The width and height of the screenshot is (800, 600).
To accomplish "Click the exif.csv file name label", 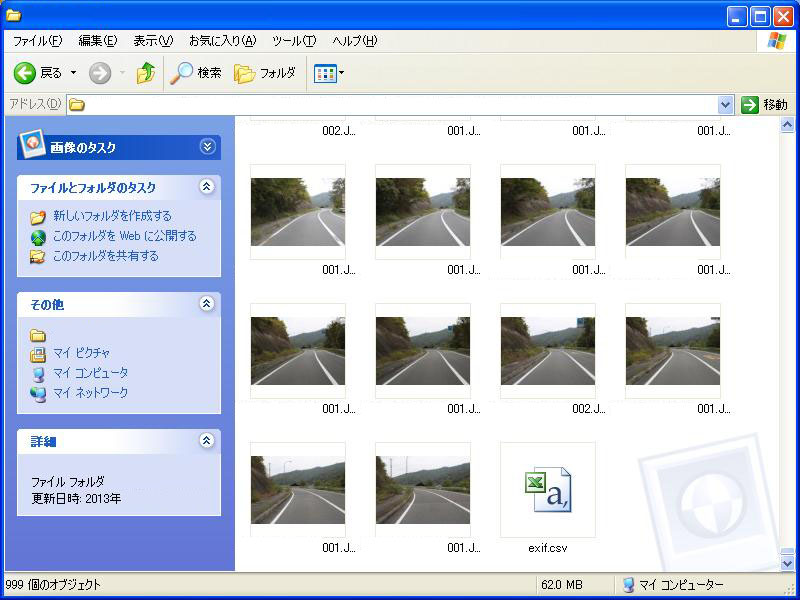I will [x=548, y=548].
